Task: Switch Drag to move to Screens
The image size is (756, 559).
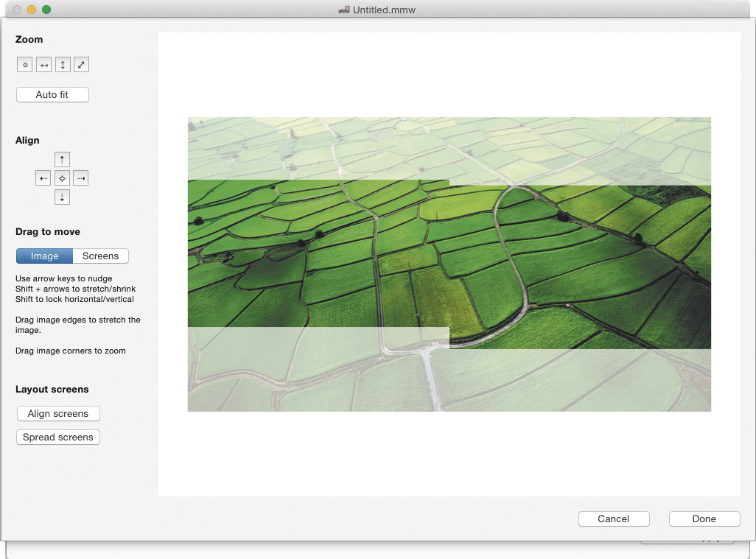Action: (101, 256)
